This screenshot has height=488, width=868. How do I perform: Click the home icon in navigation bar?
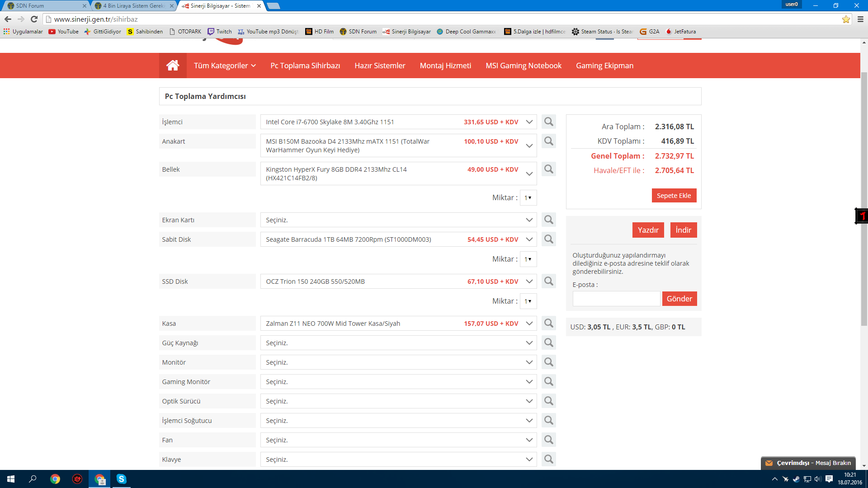[x=173, y=66]
